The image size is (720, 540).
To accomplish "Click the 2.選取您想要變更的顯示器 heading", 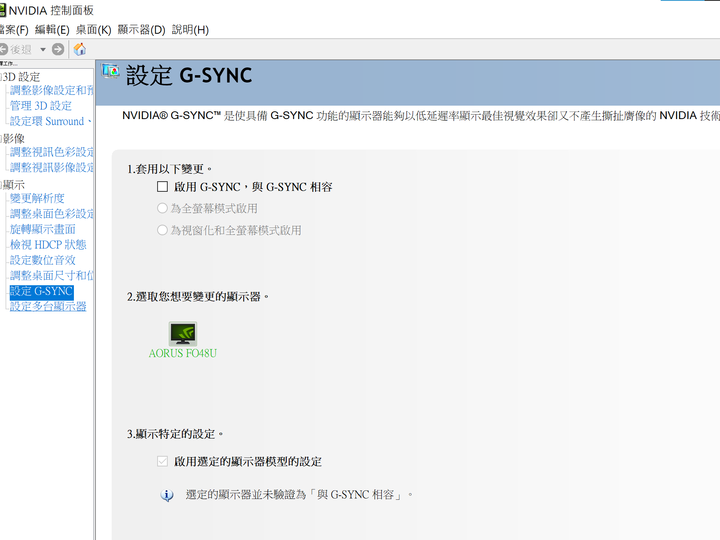I will coord(198,297).
